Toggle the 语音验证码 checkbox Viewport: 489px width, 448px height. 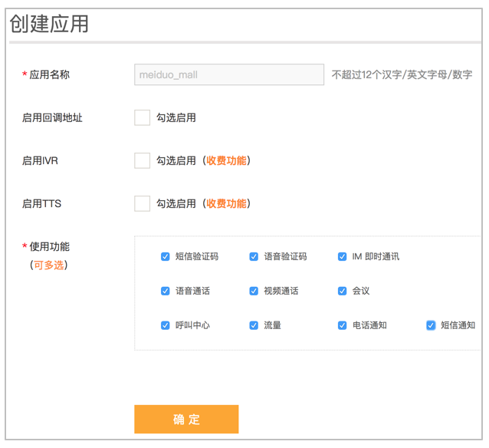point(254,256)
